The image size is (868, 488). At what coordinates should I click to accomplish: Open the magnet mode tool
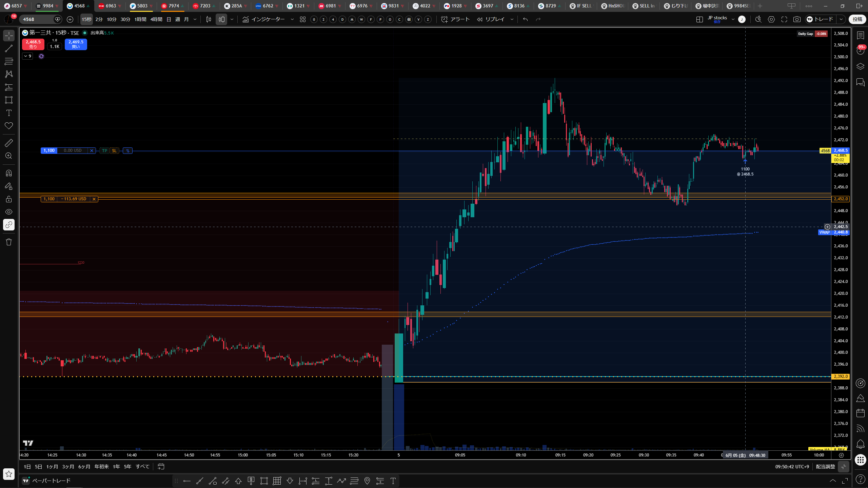pos(9,173)
